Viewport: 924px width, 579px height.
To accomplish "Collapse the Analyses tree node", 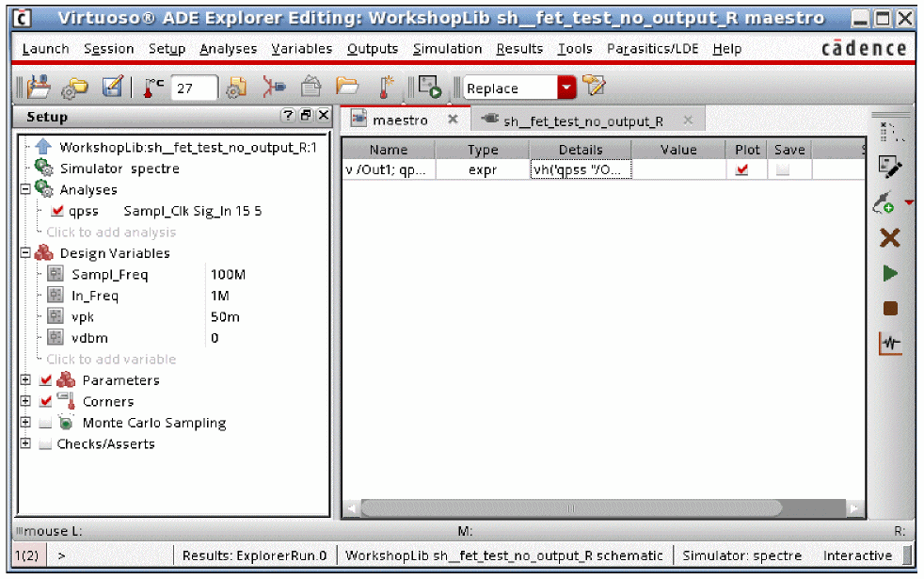I will [x=25, y=189].
